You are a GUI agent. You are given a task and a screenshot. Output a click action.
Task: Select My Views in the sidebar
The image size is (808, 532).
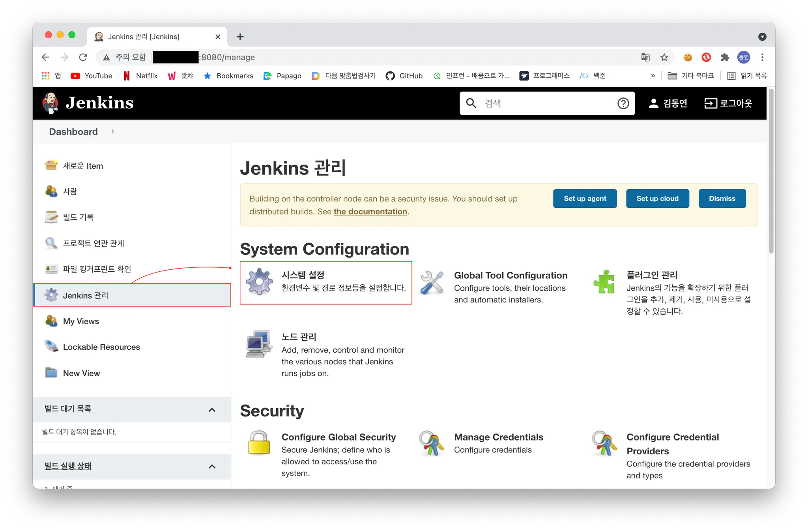tap(81, 321)
